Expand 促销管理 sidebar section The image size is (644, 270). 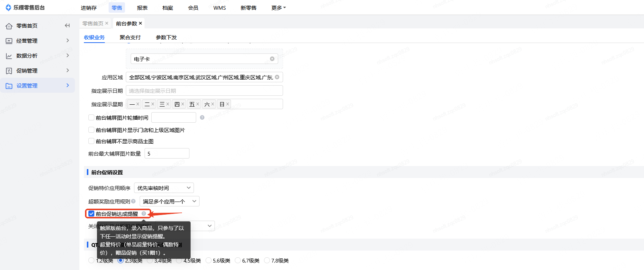[68, 70]
